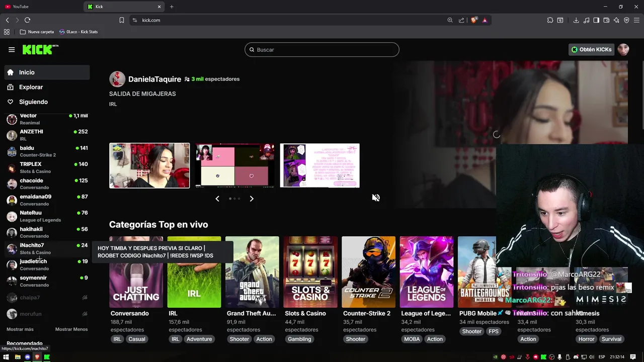Open ANZETHI channel in followed list
The height and width of the screenshot is (362, 644).
(x=47, y=135)
